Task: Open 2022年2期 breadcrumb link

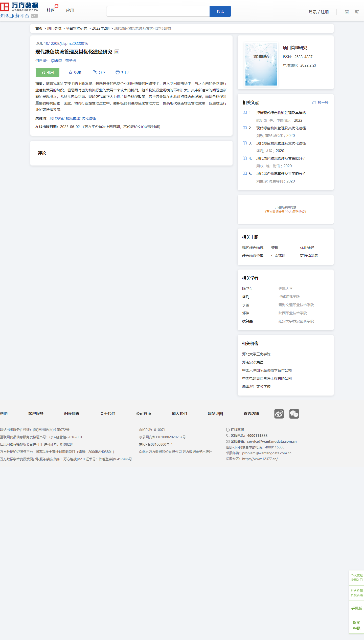Action: coord(101,28)
